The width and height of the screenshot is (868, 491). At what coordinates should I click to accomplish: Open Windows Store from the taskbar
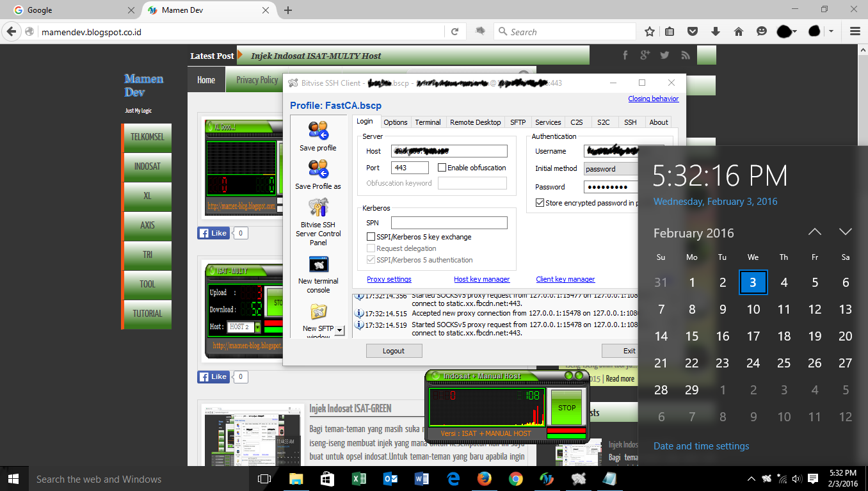pos(327,479)
